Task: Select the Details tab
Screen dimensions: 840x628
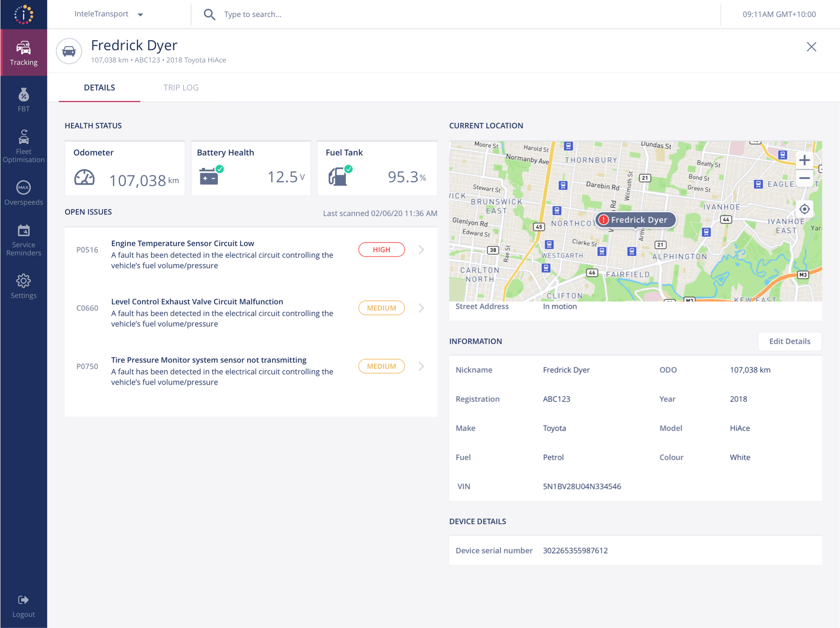Action: pyautogui.click(x=100, y=88)
